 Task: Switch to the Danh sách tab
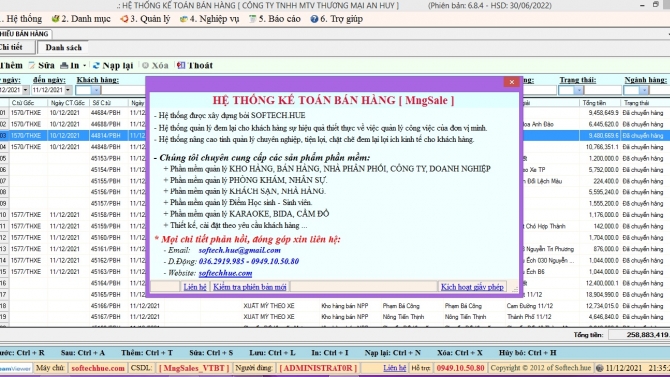click(63, 48)
